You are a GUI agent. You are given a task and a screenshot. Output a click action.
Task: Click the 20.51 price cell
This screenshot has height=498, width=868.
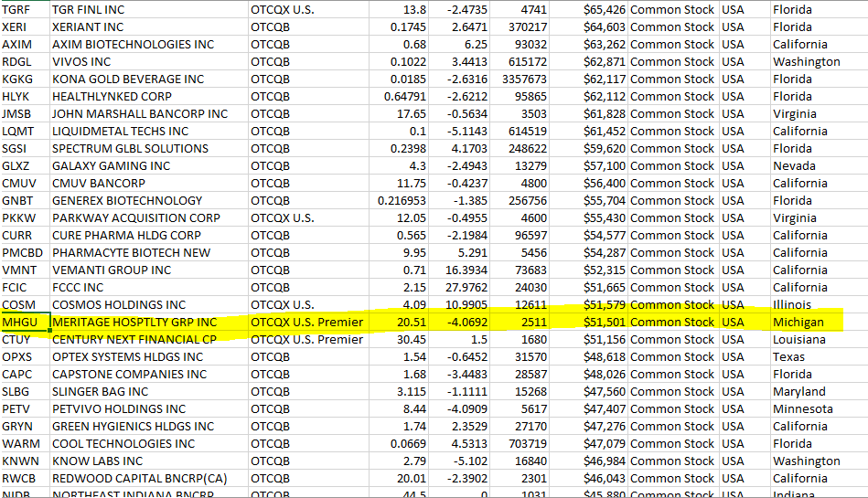pos(399,322)
